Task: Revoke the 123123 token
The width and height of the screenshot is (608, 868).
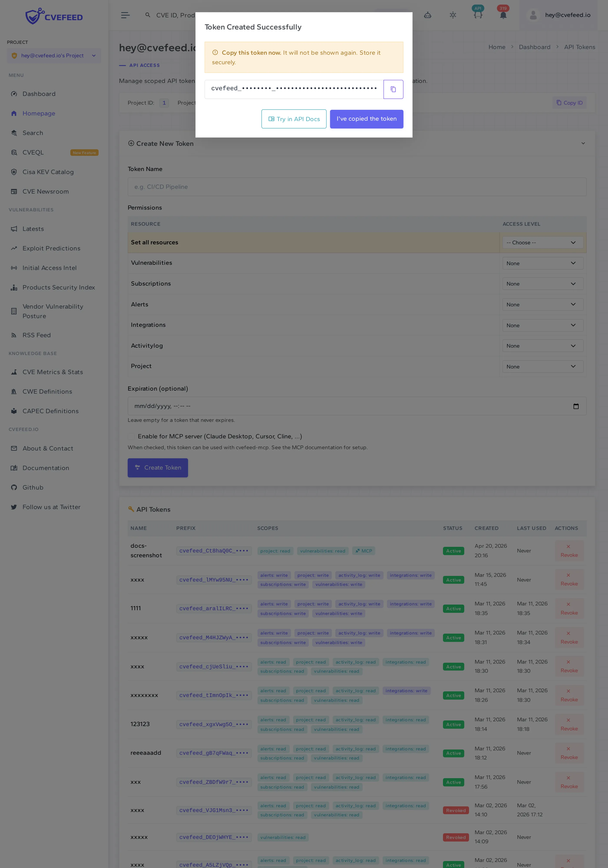Action: [x=569, y=724]
